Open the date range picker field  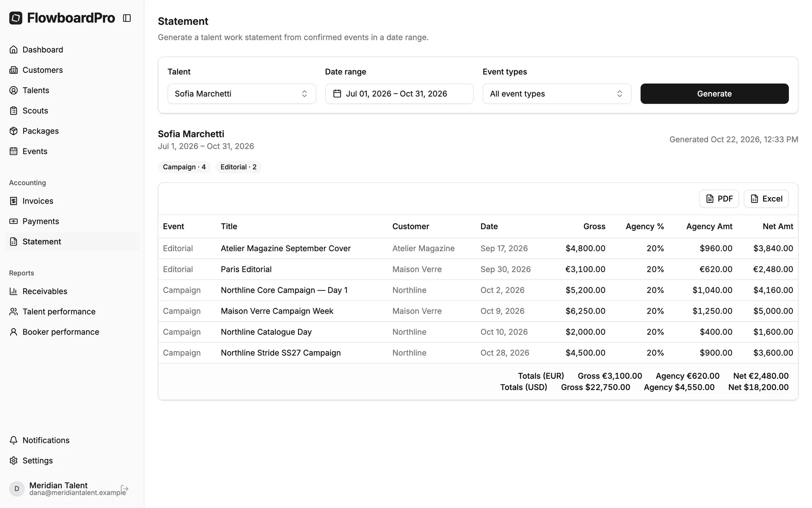(x=399, y=93)
